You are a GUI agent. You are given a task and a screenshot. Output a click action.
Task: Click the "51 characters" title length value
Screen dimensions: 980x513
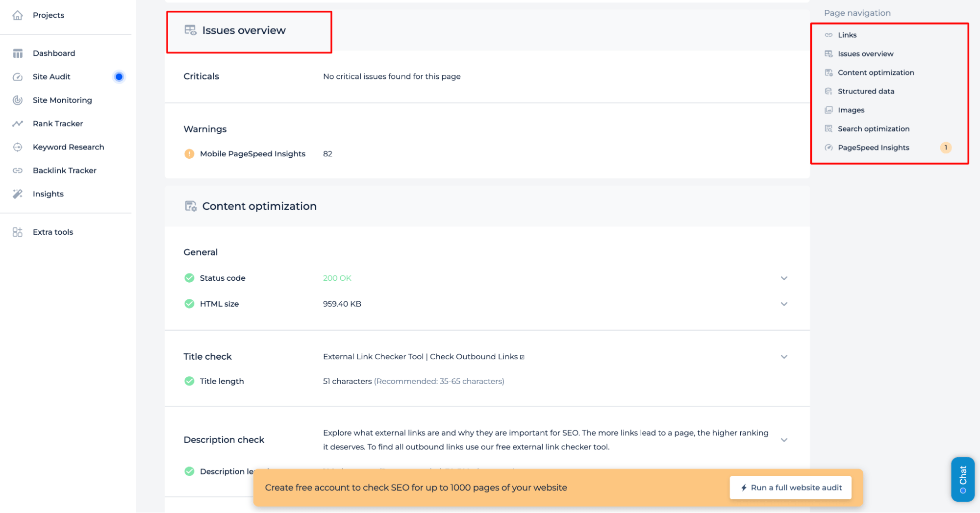pos(347,382)
